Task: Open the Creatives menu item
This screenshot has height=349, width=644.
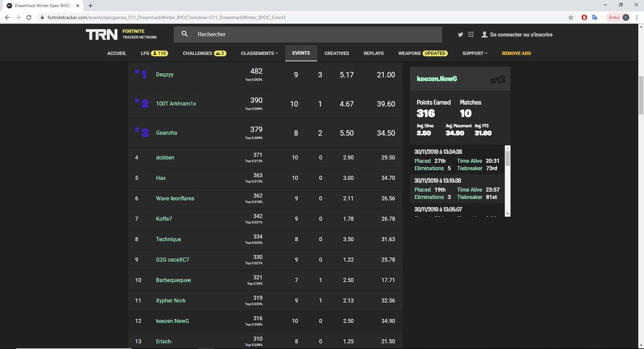Action: (x=336, y=53)
